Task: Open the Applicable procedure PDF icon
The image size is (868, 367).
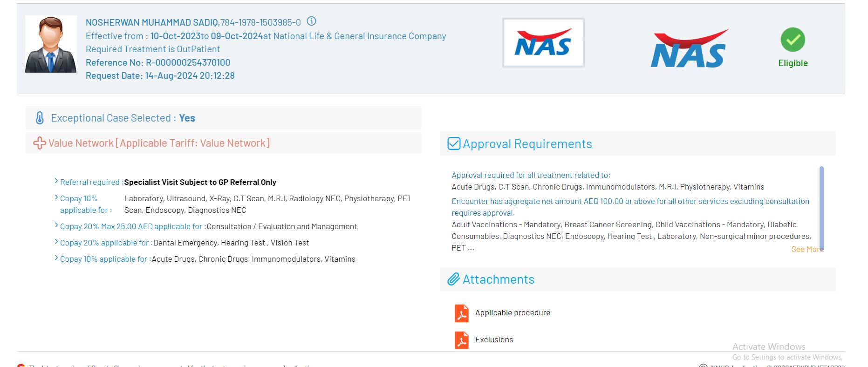Action: (x=462, y=313)
